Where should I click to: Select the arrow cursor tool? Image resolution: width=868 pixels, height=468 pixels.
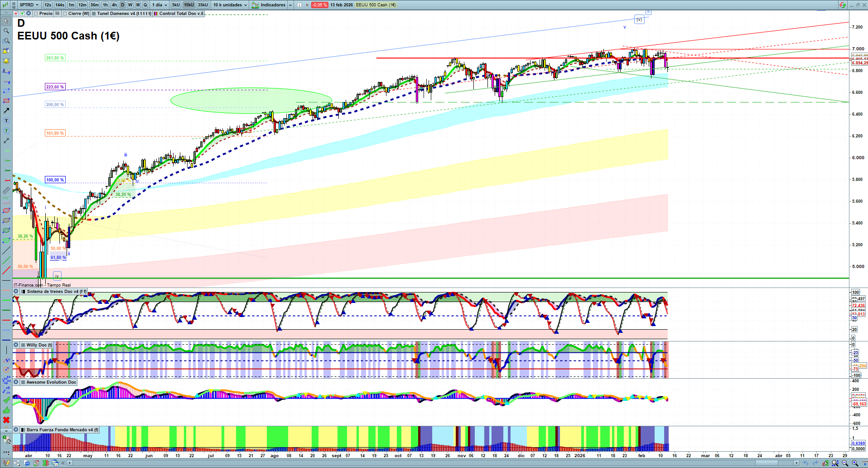coord(6,21)
